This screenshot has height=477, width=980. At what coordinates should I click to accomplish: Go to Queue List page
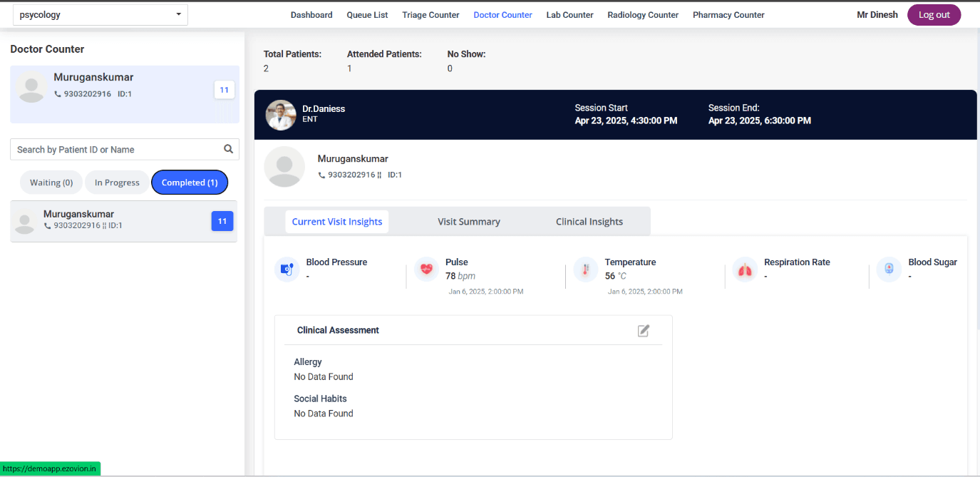pos(367,15)
